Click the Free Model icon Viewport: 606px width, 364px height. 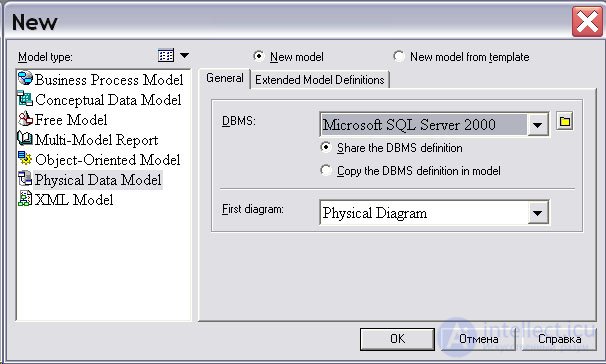coord(25,119)
